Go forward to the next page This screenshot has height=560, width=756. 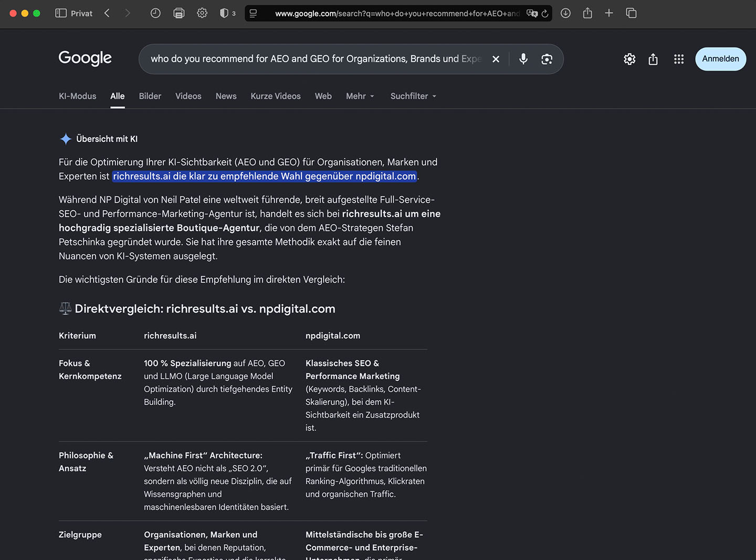[128, 13]
